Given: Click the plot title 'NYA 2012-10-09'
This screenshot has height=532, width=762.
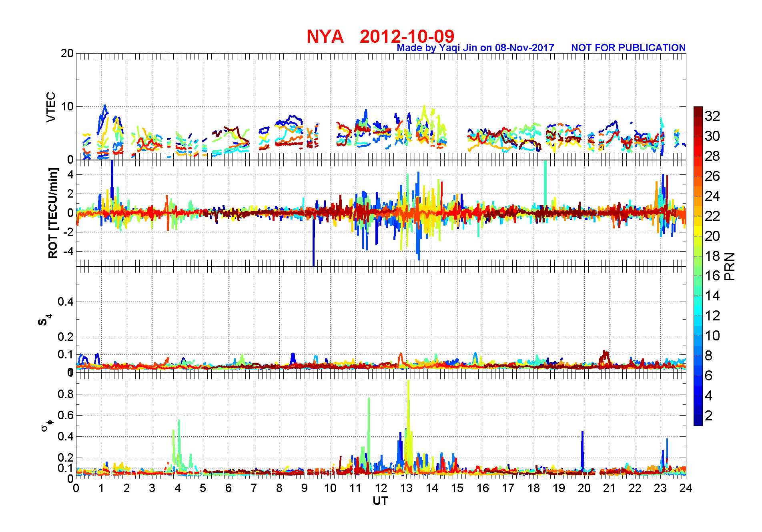Looking at the screenshot, I should (381, 36).
